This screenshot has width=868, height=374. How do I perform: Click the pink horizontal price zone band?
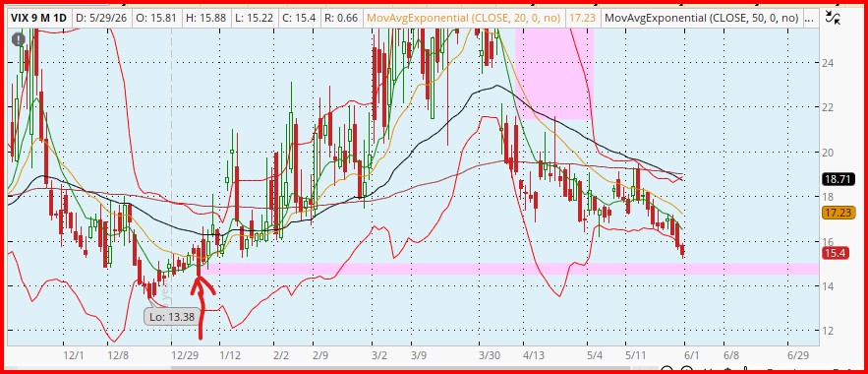coord(509,269)
